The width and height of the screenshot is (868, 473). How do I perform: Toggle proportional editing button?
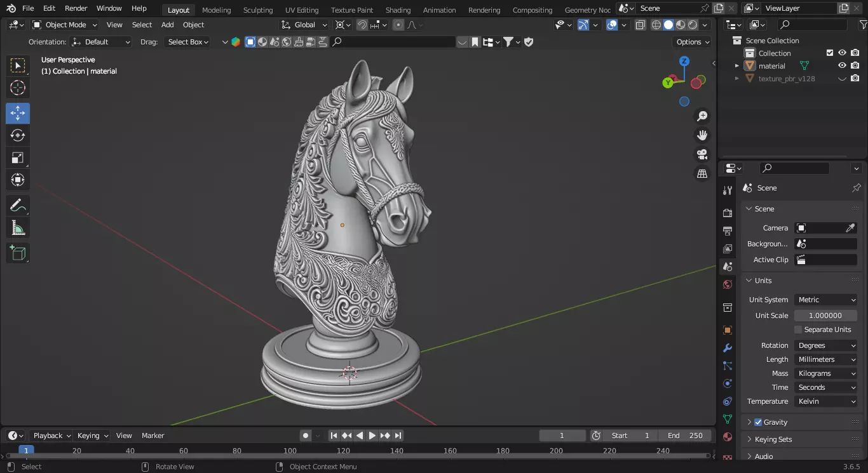tap(398, 25)
